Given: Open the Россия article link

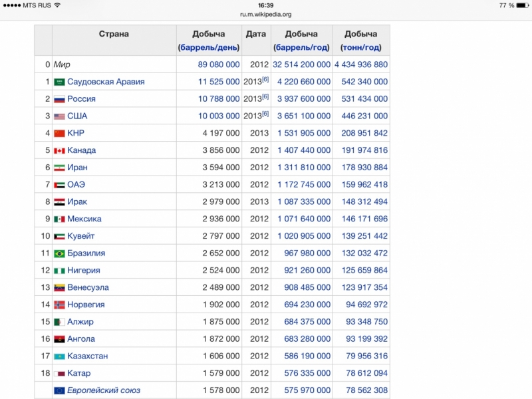Looking at the screenshot, I should [82, 98].
